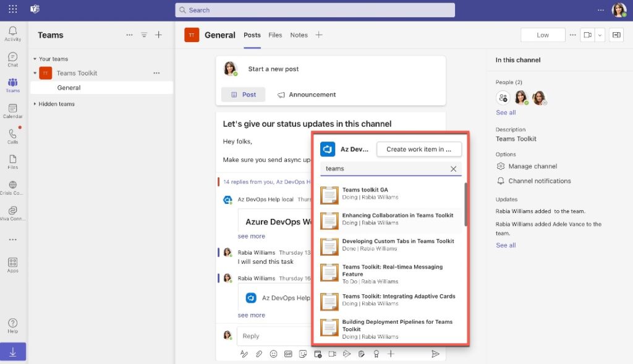The image size is (633, 364).
Task: Open the Calendar app in the sidebar
Action: 12,111
